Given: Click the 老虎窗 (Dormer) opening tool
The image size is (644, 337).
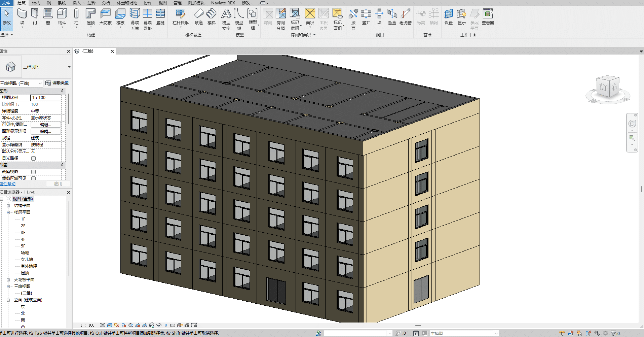Looking at the screenshot, I should pos(406,18).
